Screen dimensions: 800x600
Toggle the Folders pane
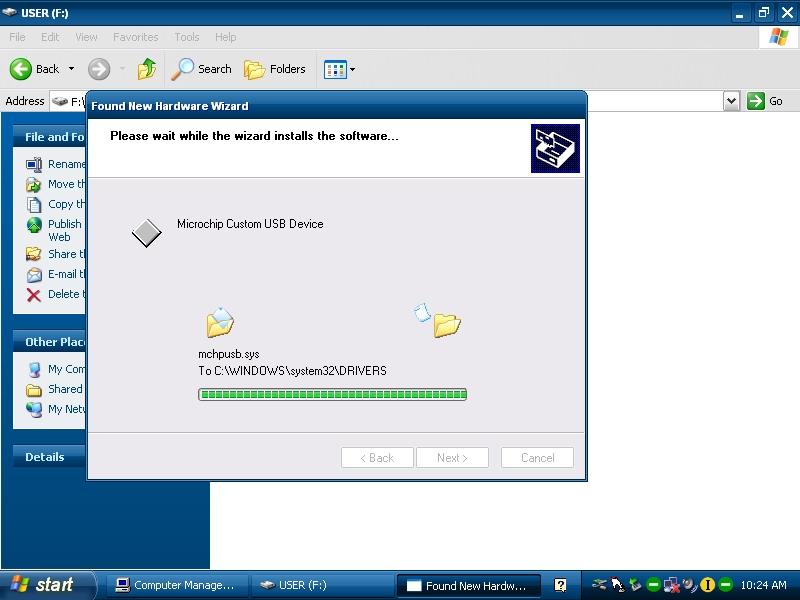point(274,69)
